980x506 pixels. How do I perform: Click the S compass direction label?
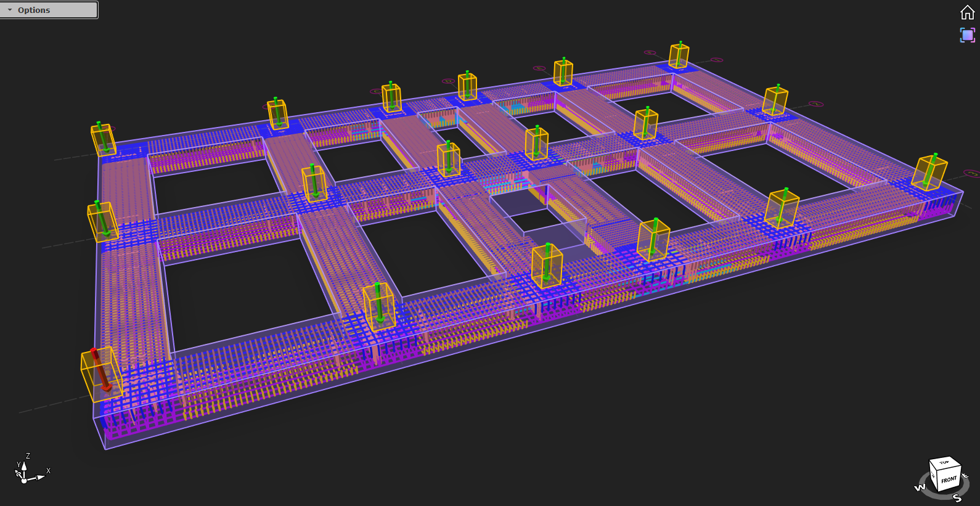[957, 498]
